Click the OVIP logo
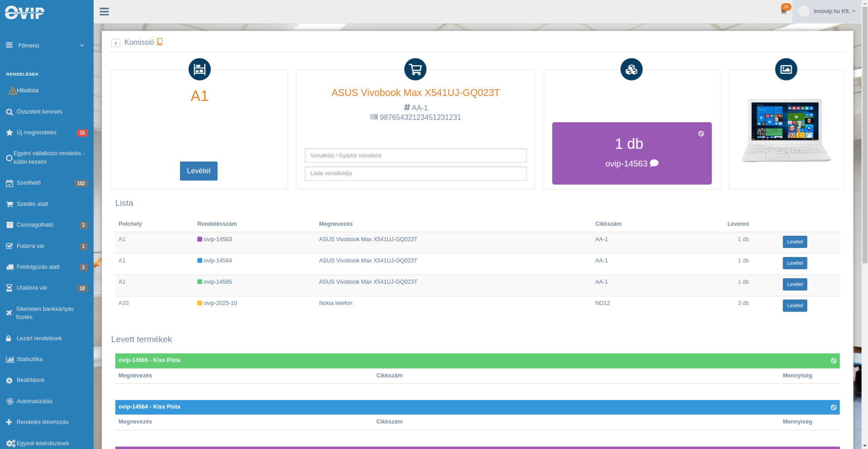 [24, 13]
